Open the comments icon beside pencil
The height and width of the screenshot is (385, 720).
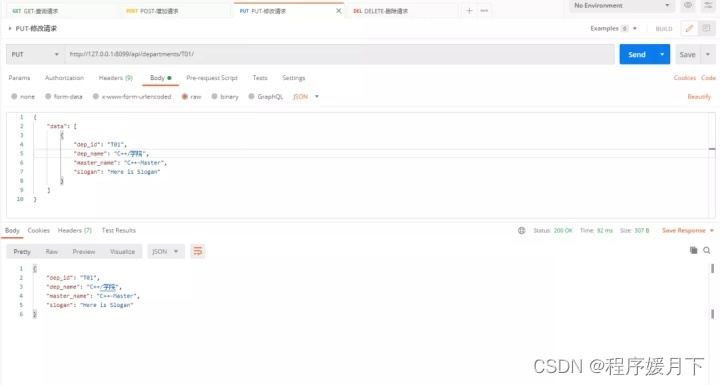pos(706,28)
